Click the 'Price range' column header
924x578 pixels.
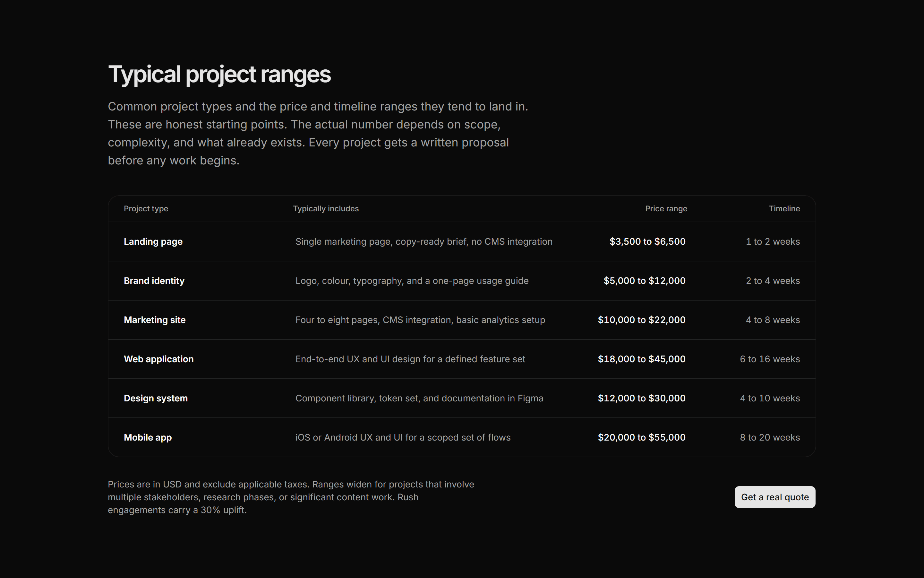[666, 209]
